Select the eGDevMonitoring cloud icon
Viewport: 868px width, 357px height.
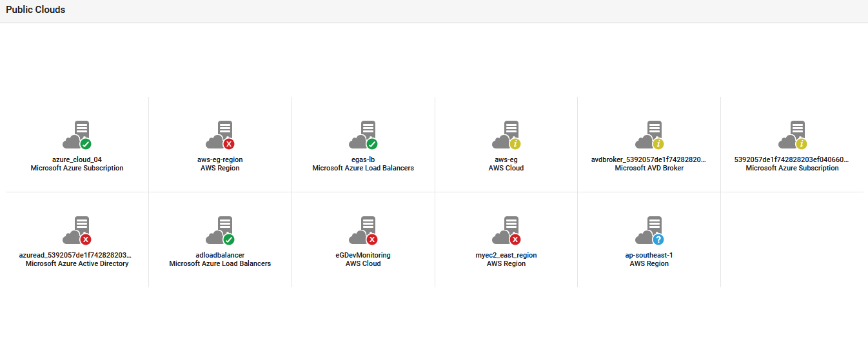pyautogui.click(x=363, y=231)
